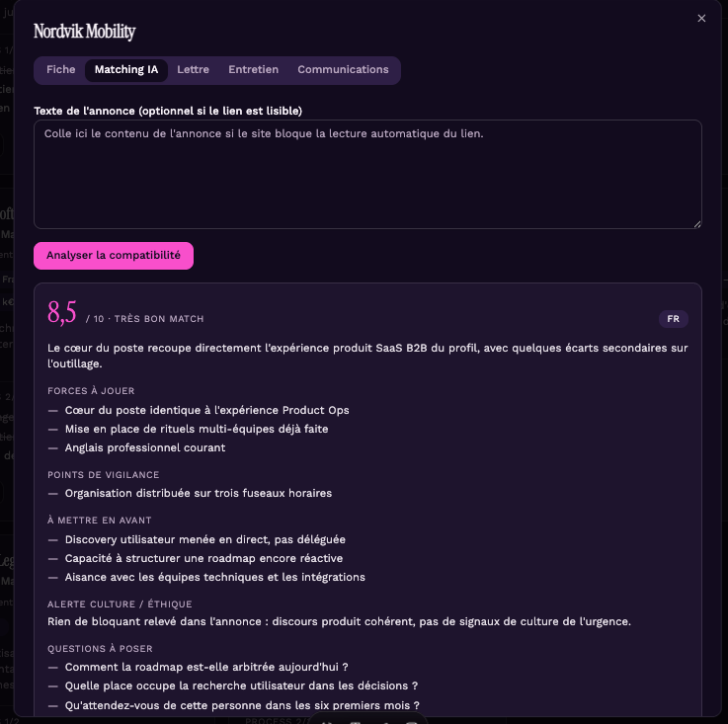Click question about roadmap arbitrée aujourd'hui

pyautogui.click(x=206, y=667)
